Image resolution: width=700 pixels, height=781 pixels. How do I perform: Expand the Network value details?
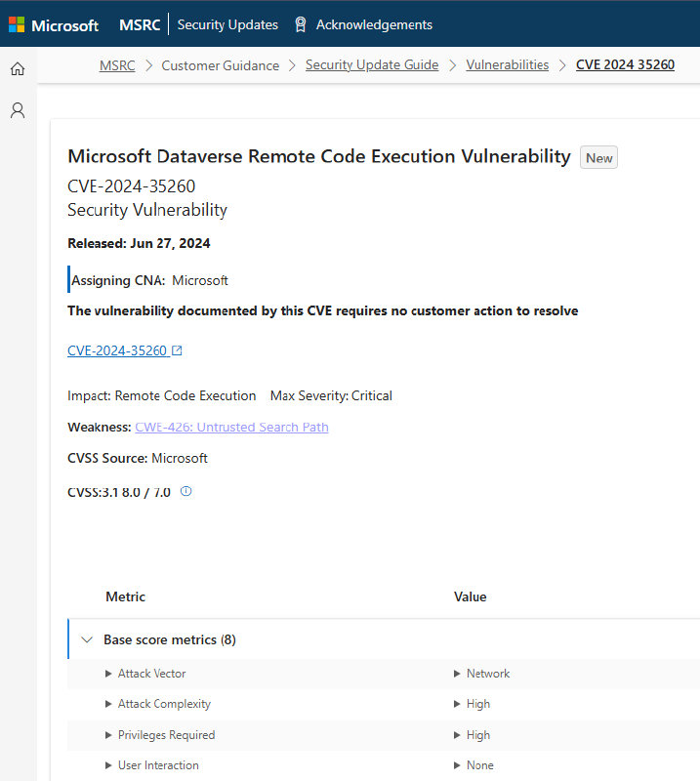[x=458, y=674]
